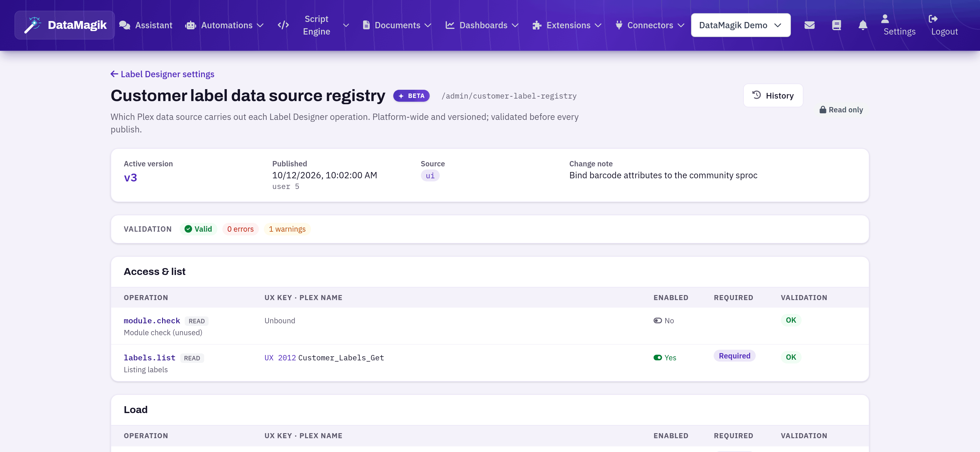Click the Logout link
This screenshot has height=452, width=980.
[x=944, y=25]
